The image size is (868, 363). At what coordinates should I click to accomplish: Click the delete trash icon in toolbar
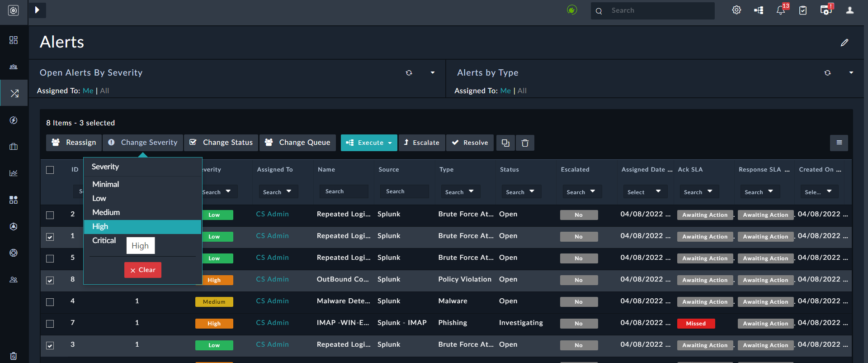(x=525, y=143)
